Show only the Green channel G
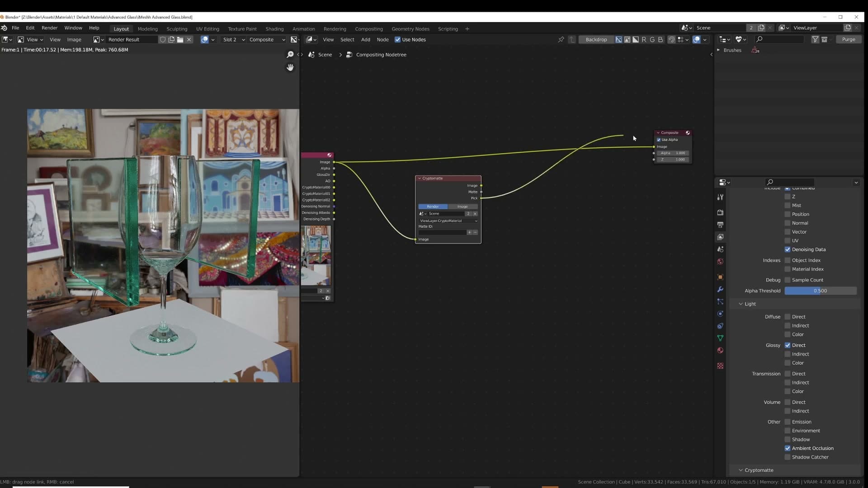Screen dimensions: 868x488 pos(652,40)
